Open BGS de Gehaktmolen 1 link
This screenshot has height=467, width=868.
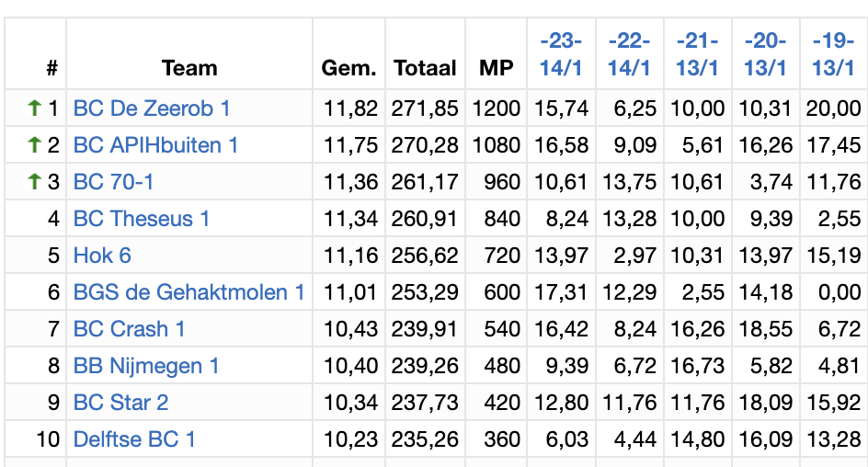[x=188, y=292]
